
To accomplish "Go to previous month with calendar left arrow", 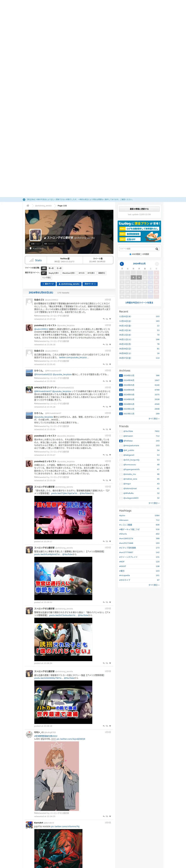I will pyautogui.click(x=122, y=264).
